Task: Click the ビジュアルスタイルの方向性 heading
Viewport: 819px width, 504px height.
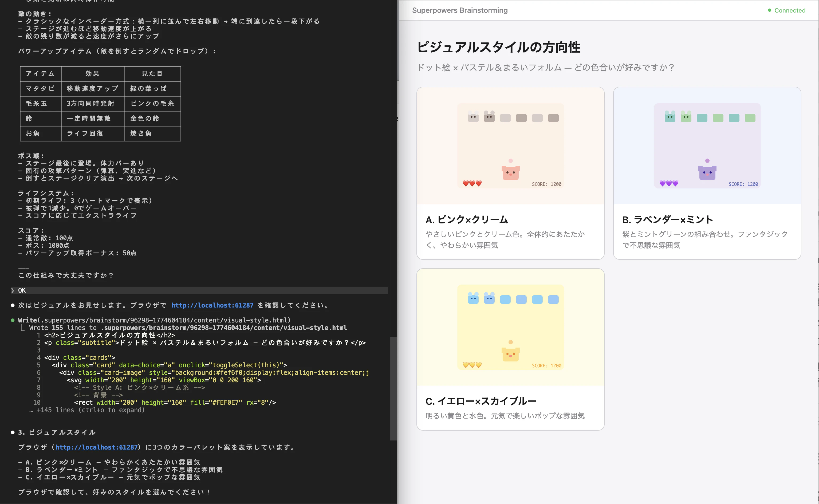Action: click(x=498, y=47)
